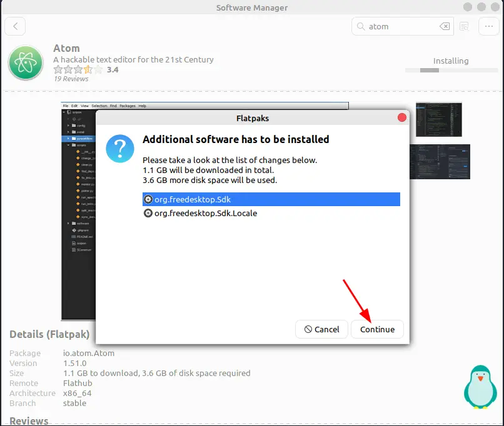
Task: Click the branch value "stable"
Action: 74,404
